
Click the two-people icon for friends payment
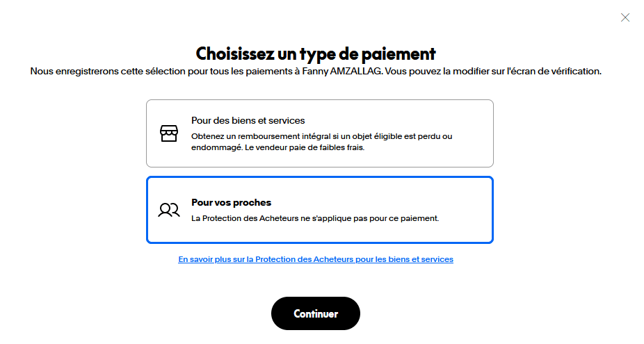(x=169, y=210)
